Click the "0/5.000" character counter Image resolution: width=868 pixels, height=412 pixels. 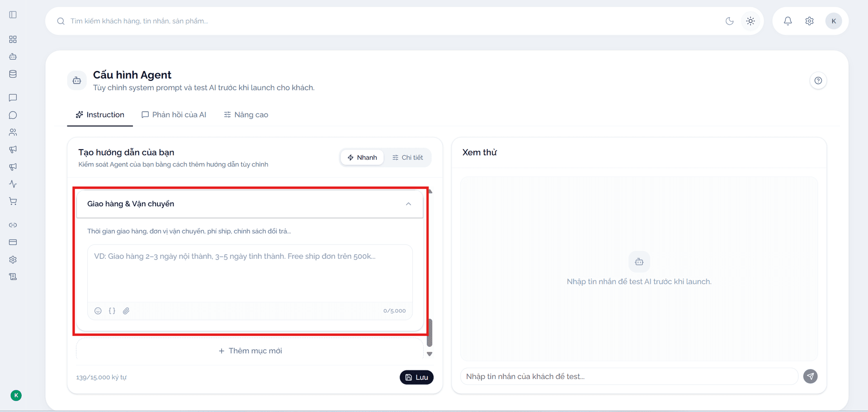394,311
